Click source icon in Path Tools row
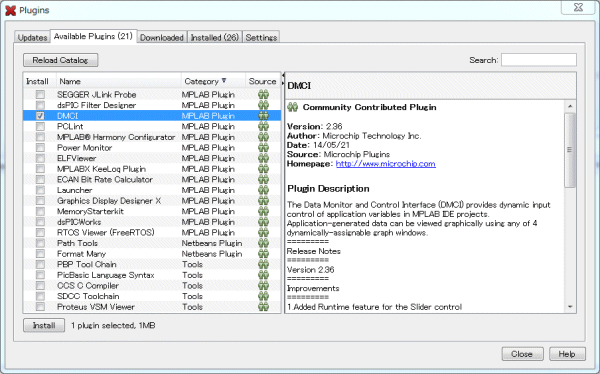The height and width of the screenshot is (374, 600). (263, 243)
